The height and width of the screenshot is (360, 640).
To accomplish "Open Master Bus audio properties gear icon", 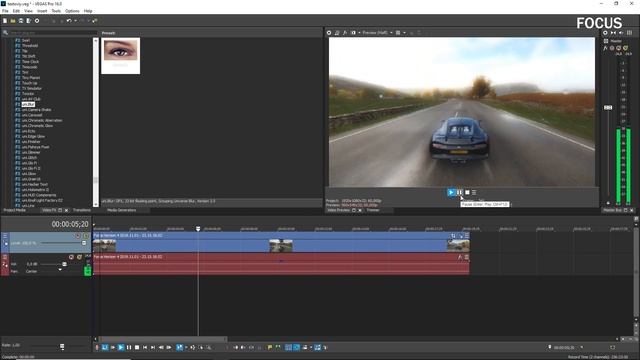I will 605,33.
